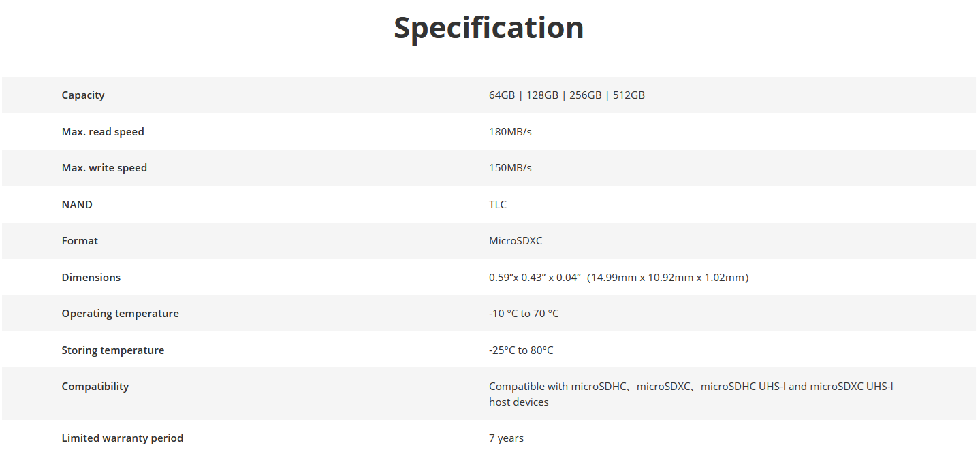980x458 pixels.
Task: Click the Dimensions row label
Action: click(91, 278)
